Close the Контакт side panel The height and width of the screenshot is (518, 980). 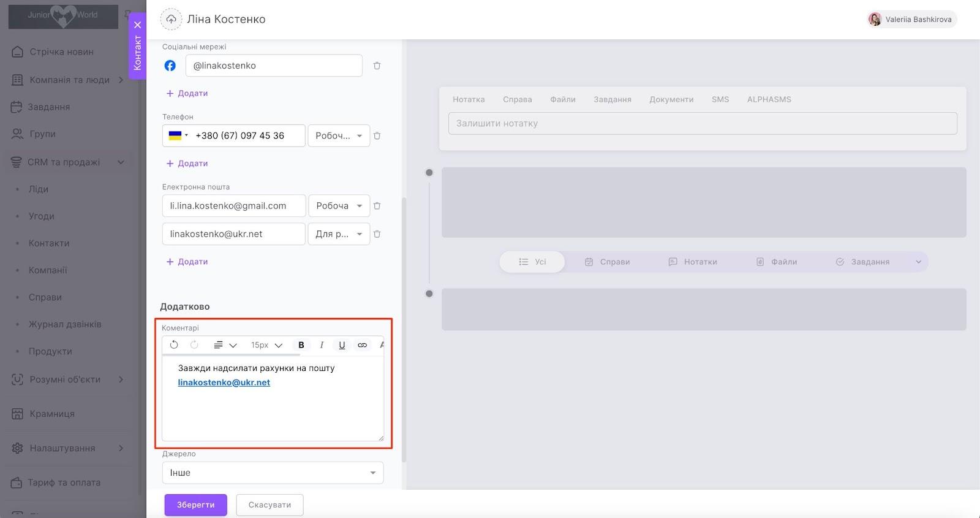click(x=138, y=25)
